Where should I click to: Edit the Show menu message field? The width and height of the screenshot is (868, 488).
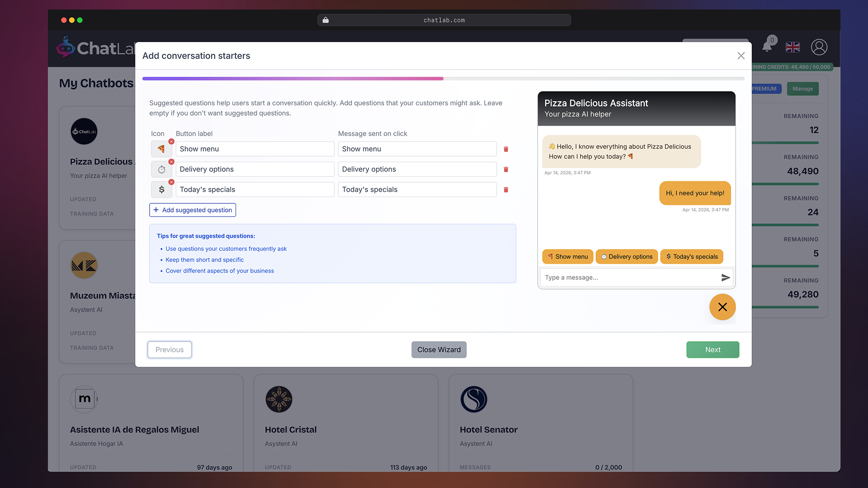pos(417,149)
